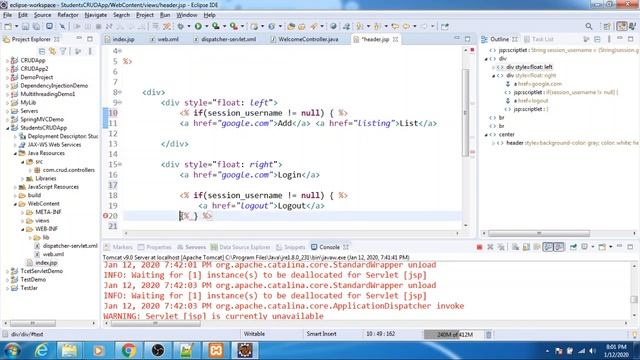Image resolution: width=640 pixels, height=360 pixels.
Task: Click the Open Perspective icon
Action: pos(607,27)
